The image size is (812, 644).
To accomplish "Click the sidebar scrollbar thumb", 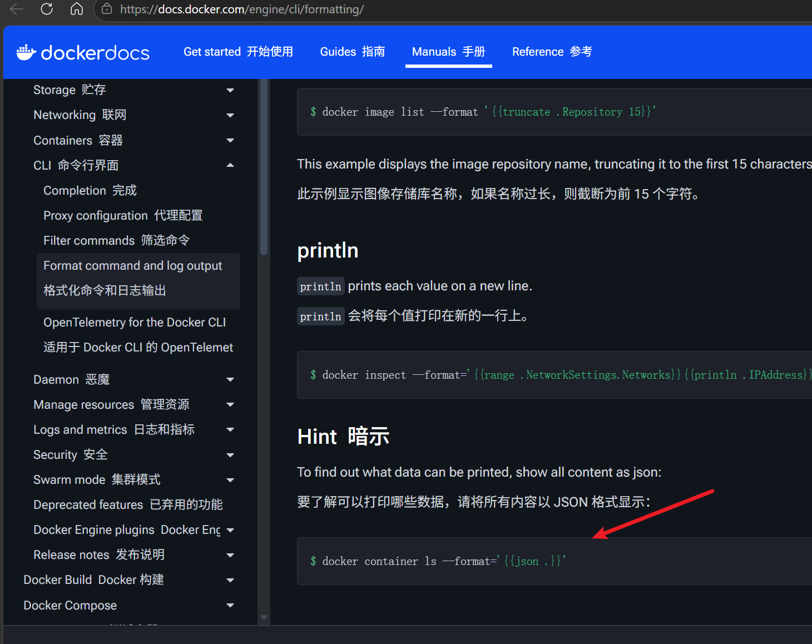I will [264, 167].
